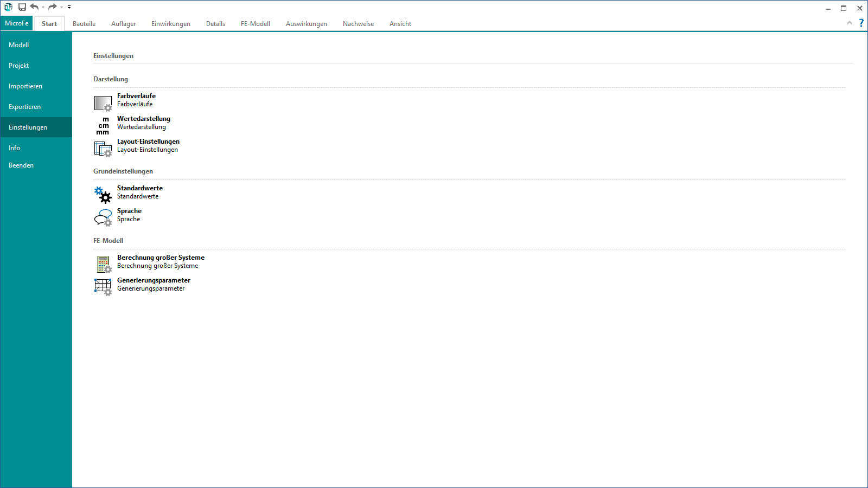This screenshot has height=488, width=868.
Task: Open the Farbverläufe settings link
Action: [x=136, y=96]
